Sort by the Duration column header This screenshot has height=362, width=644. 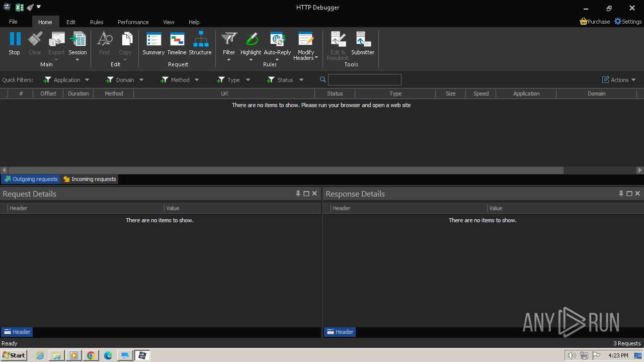pos(78,94)
